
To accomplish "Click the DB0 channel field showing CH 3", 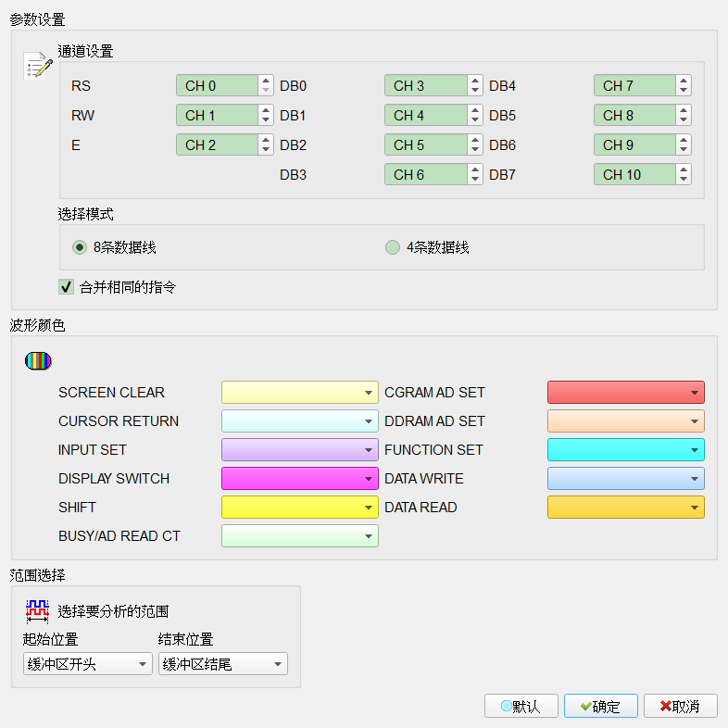I will tap(426, 85).
